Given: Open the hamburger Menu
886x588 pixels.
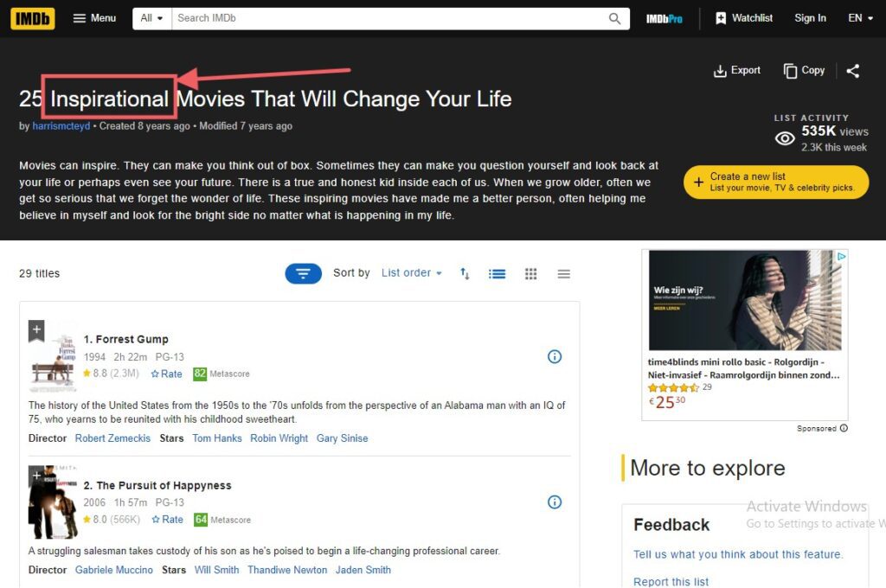Looking at the screenshot, I should 94,18.
